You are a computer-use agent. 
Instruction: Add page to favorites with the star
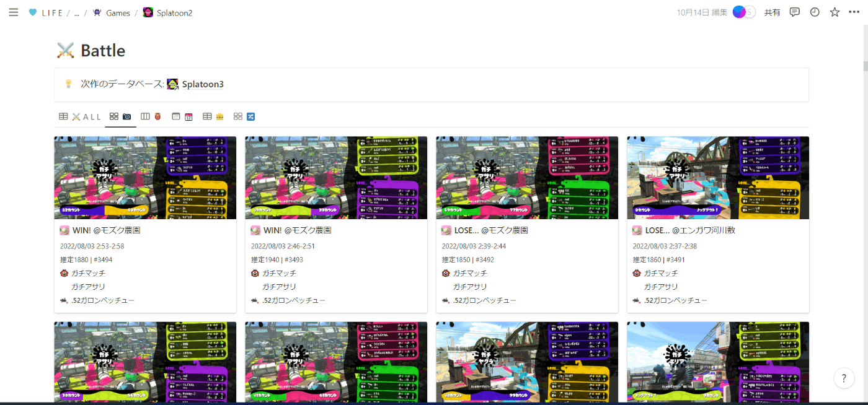point(835,12)
